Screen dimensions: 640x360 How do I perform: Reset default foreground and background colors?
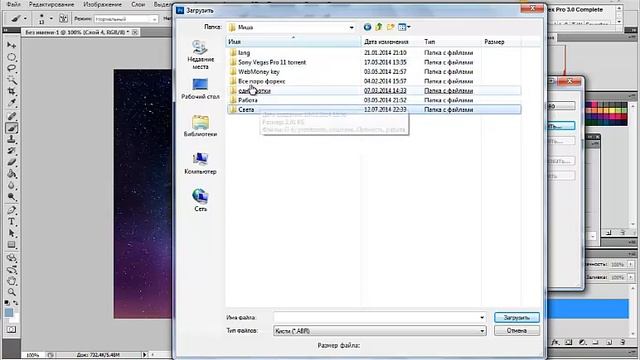(7, 302)
